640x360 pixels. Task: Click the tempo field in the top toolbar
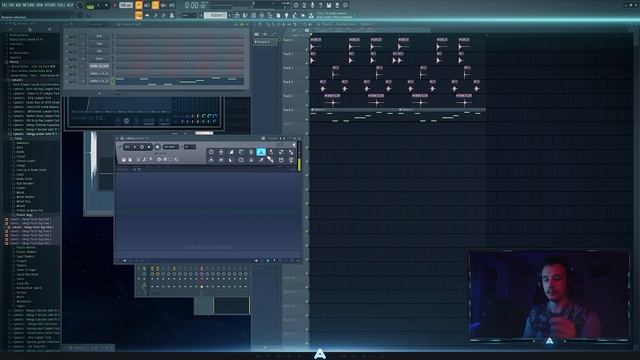pyautogui.click(x=126, y=6)
